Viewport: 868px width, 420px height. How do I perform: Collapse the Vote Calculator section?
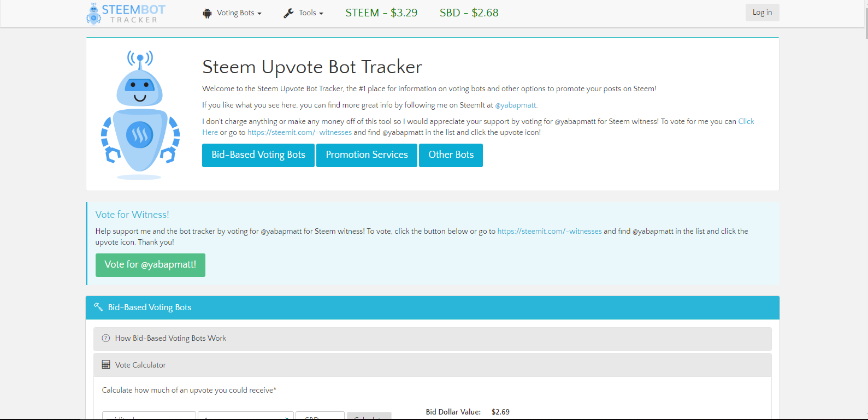pos(433,365)
